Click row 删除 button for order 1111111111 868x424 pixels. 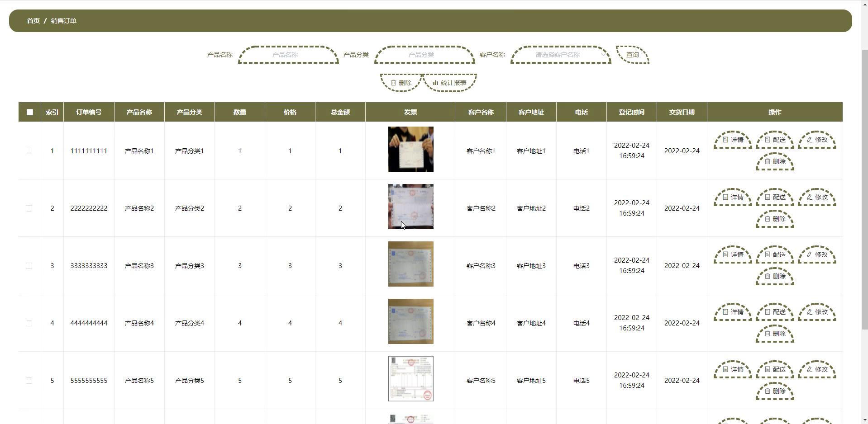point(775,161)
